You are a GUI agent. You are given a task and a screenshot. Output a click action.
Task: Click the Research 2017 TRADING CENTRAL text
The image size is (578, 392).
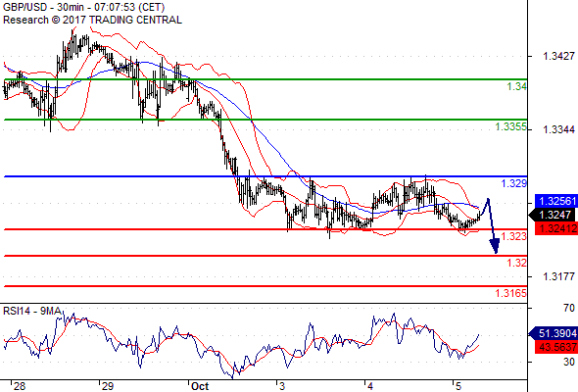click(x=92, y=20)
